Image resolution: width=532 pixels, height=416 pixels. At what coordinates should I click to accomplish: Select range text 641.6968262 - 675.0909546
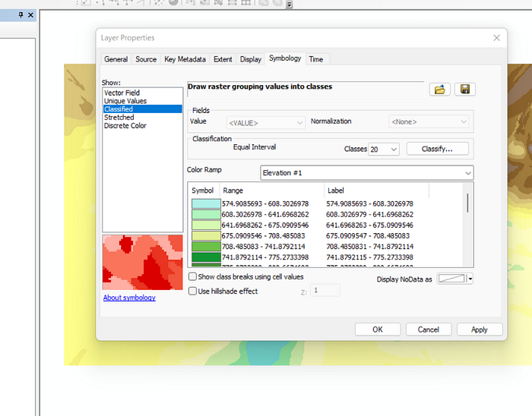click(265, 225)
